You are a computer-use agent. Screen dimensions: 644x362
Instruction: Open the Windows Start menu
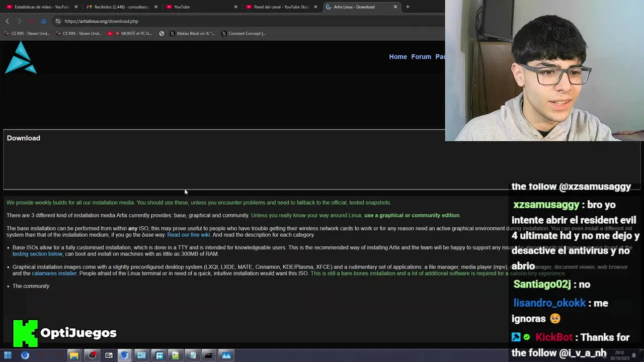click(8, 355)
